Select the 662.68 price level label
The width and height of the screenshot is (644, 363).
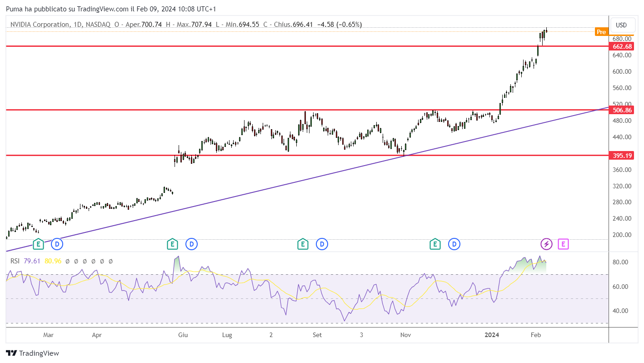622,46
